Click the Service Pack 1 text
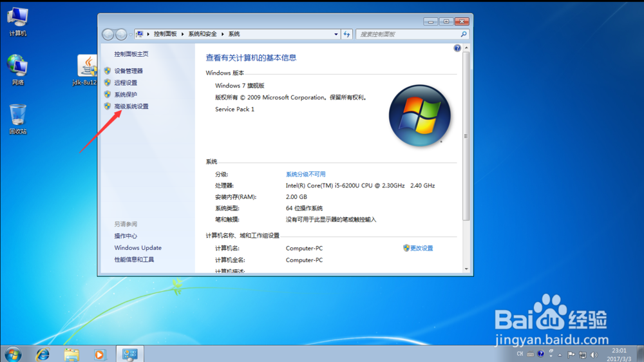 (234, 110)
